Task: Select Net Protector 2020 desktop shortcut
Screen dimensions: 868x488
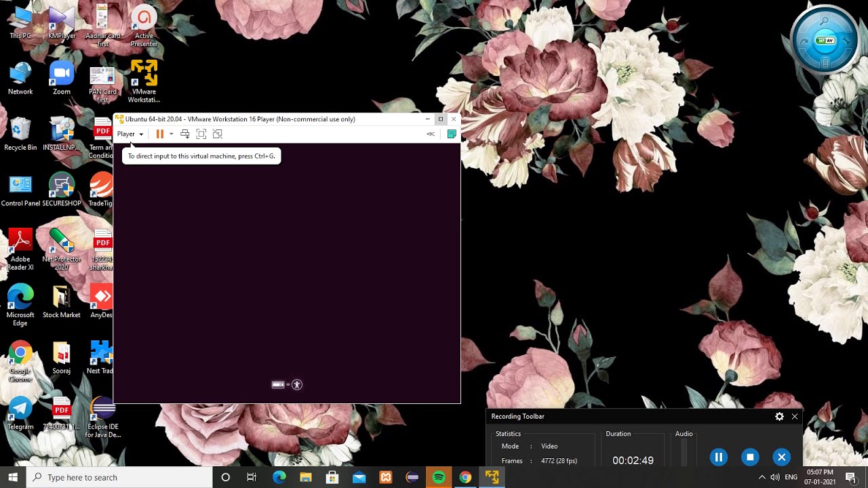Action: click(62, 249)
